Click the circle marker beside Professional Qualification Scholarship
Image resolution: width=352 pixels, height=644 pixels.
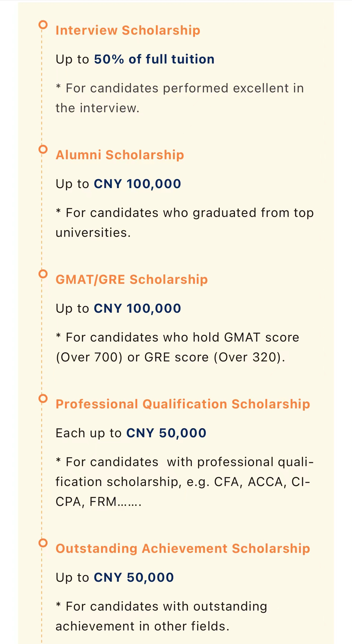(43, 398)
